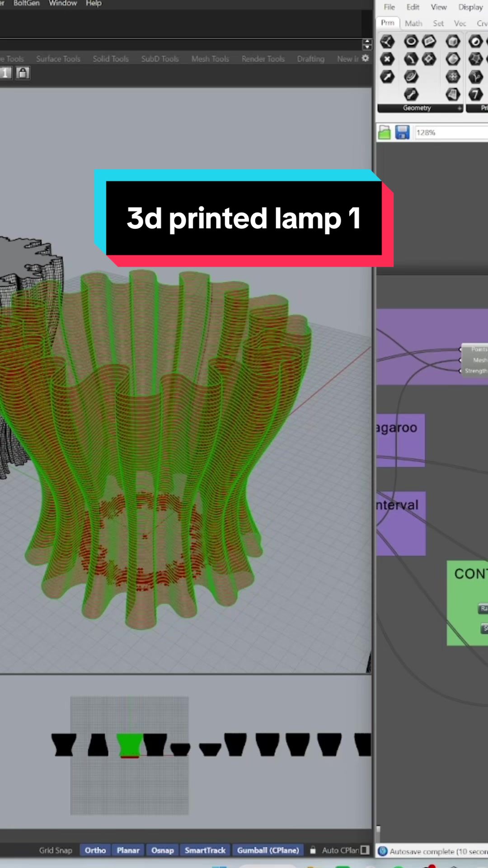The width and height of the screenshot is (488, 868).
Task: Select the Line parameter icon
Action: pyautogui.click(x=411, y=94)
